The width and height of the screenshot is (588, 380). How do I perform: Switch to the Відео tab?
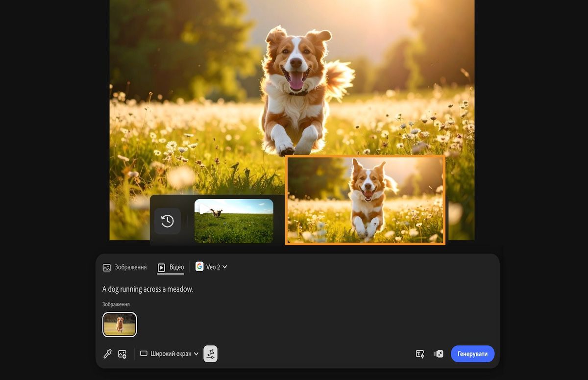tap(171, 267)
